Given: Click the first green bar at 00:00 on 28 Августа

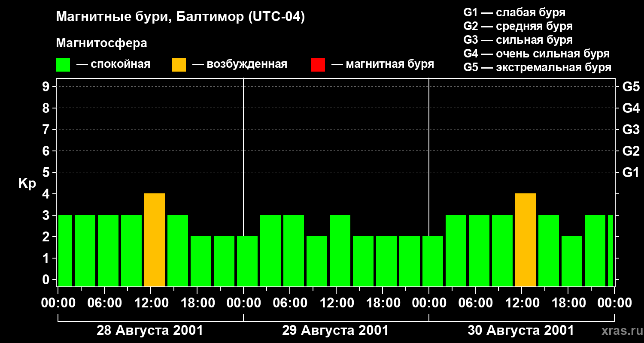Looking at the screenshot, I should 65,251.
